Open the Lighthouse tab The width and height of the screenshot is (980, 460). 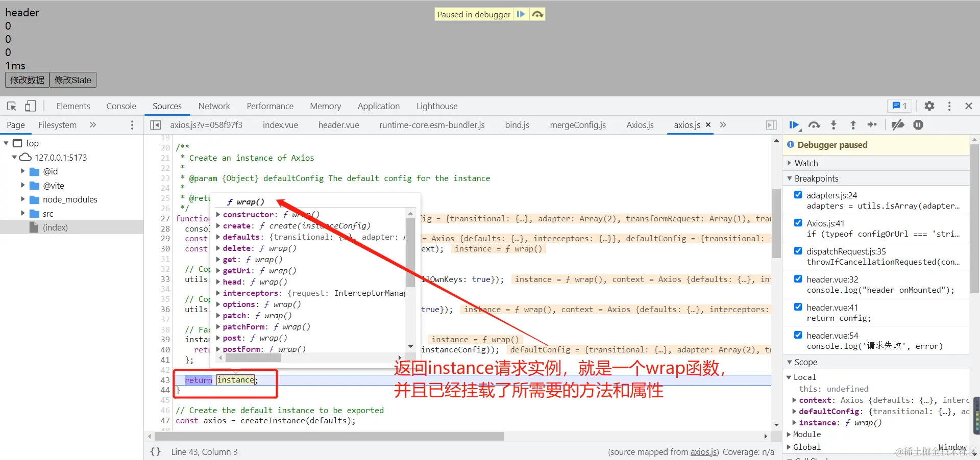437,106
